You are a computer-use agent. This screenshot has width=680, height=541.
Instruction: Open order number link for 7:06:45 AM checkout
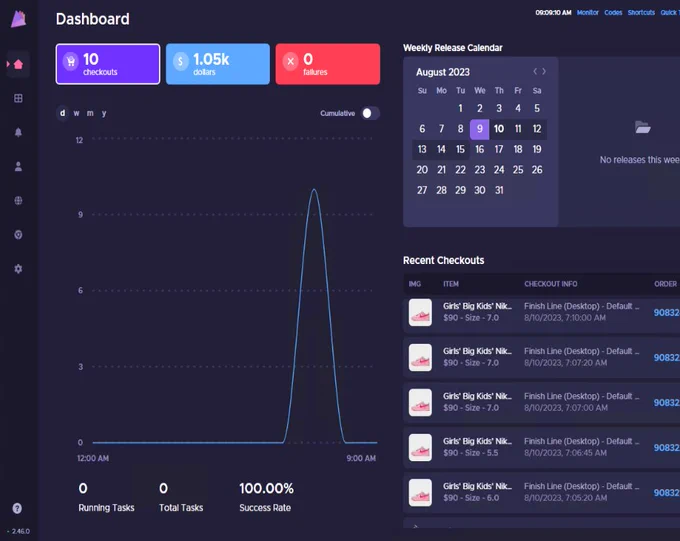667,448
